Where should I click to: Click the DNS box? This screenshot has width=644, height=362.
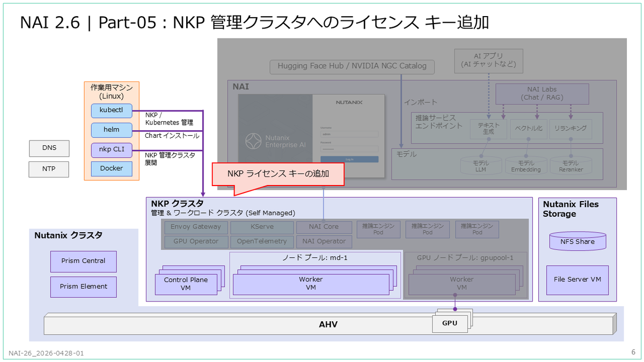click(x=49, y=147)
